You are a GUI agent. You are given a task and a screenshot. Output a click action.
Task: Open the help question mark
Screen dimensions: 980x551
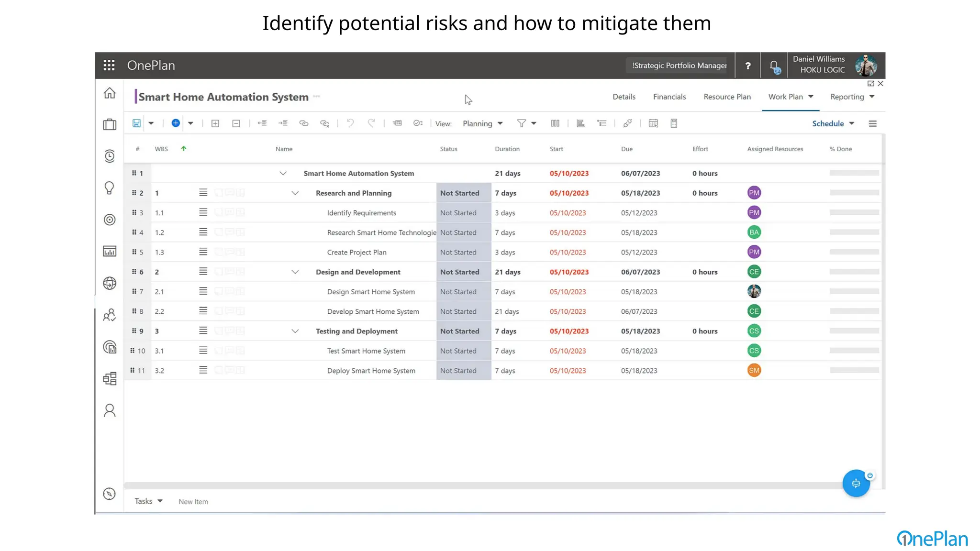point(748,66)
